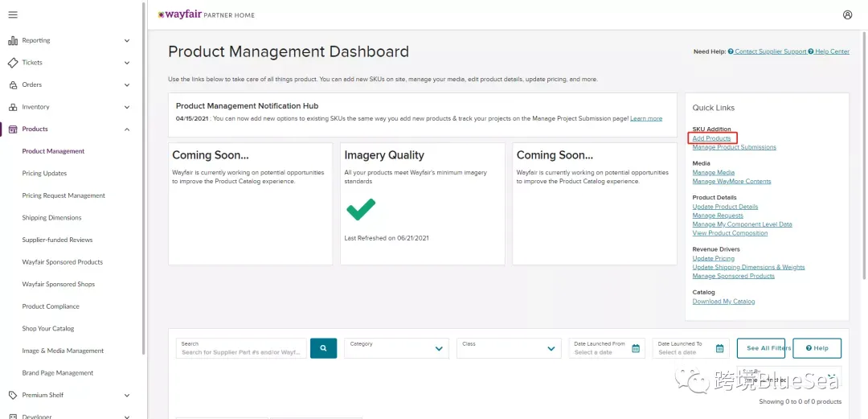
Task: Click the Orders bag icon
Action: [13, 84]
